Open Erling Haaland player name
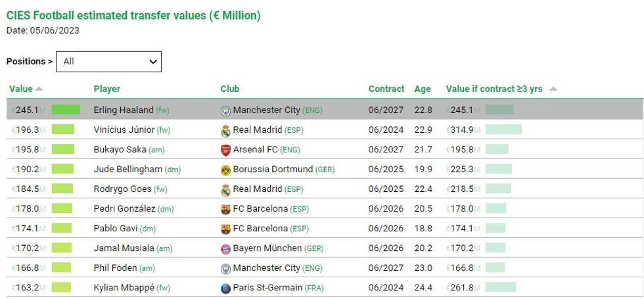 click(124, 110)
